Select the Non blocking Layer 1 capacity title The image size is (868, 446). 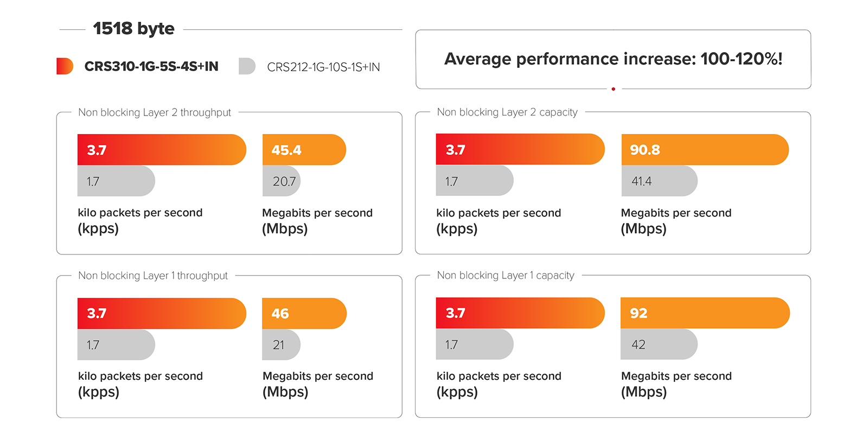(506, 276)
